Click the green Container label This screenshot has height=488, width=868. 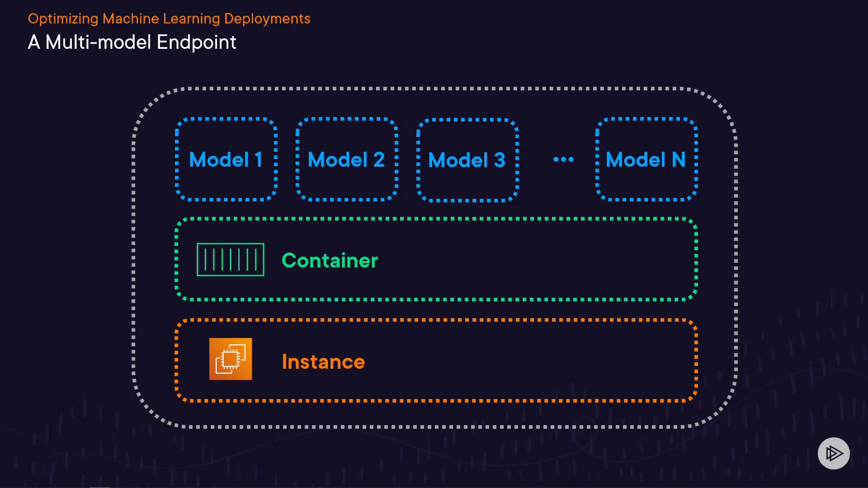[330, 261]
